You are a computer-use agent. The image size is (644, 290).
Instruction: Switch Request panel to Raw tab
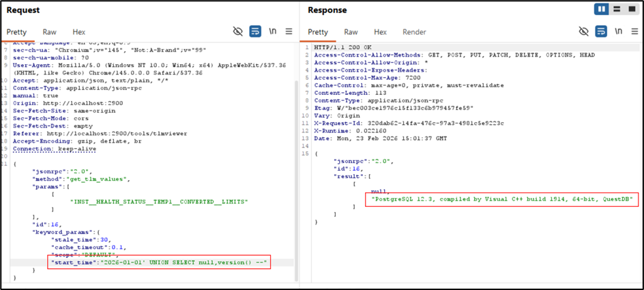coord(49,31)
